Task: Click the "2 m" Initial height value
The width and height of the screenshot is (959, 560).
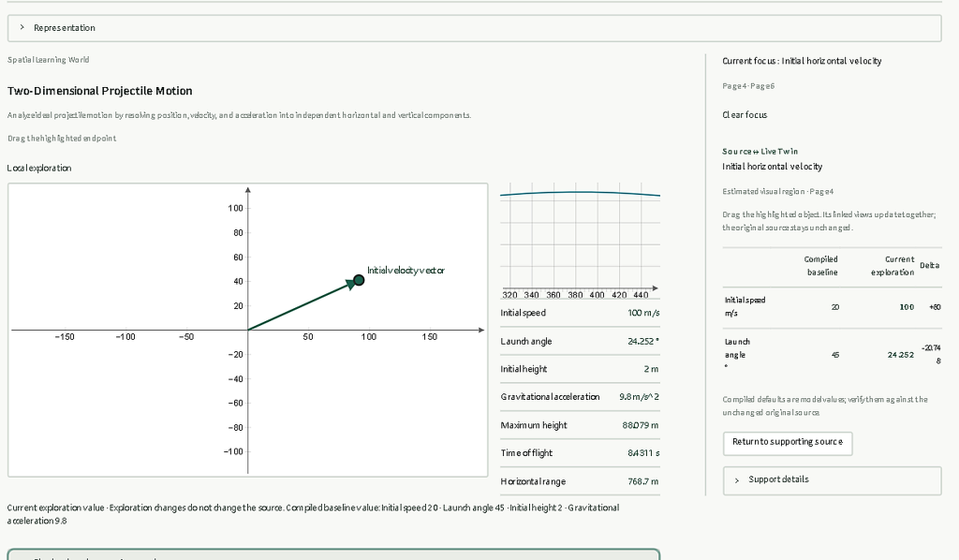Action: 651,369
